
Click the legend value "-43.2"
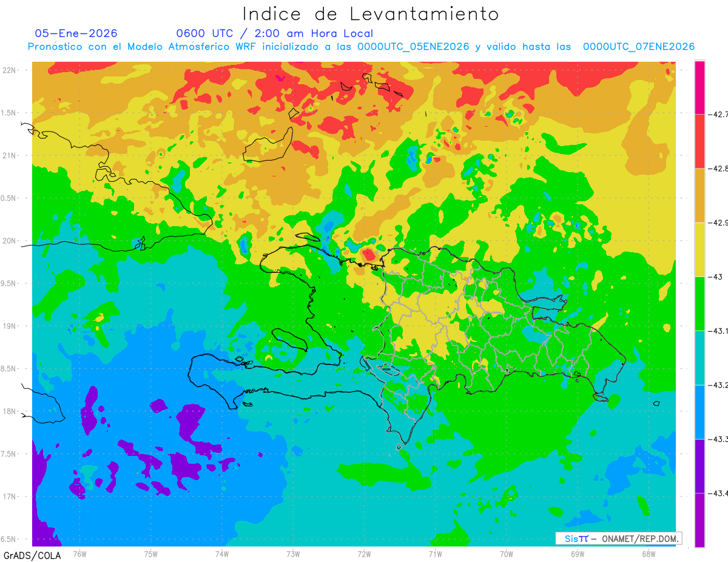tap(717, 385)
